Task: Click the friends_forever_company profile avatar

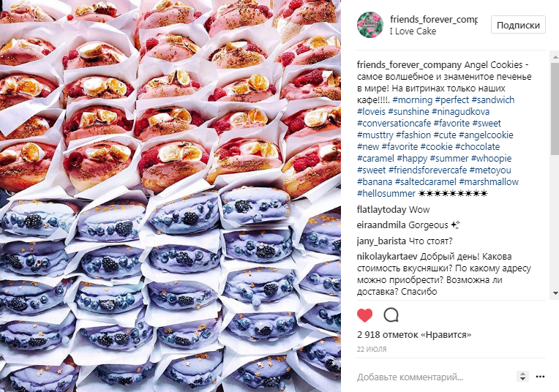Action: [370, 25]
